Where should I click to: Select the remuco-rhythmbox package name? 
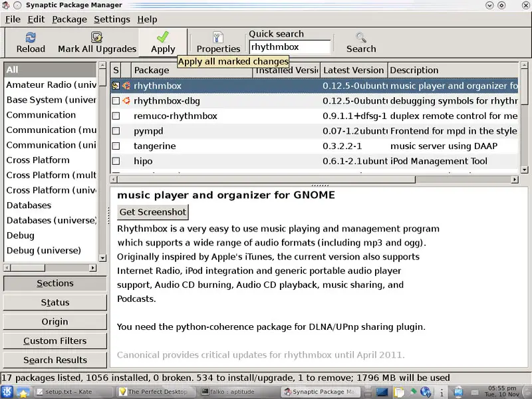(x=176, y=116)
